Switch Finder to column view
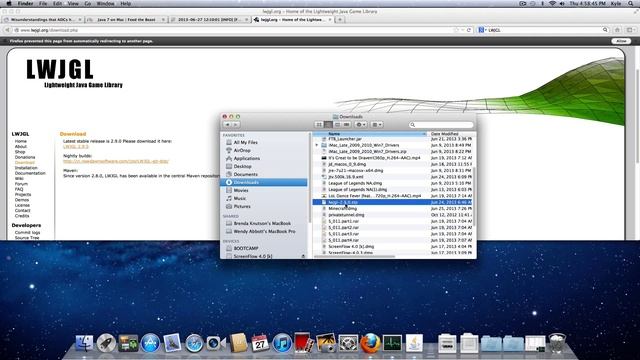 point(337,124)
